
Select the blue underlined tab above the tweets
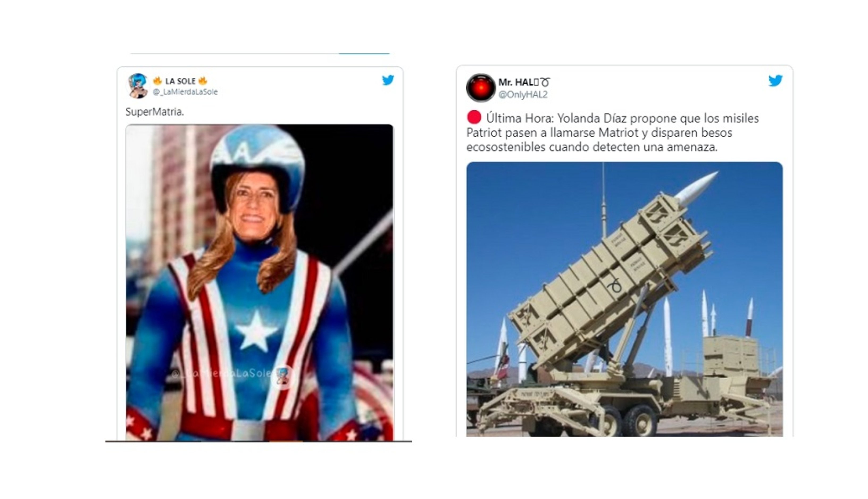click(364, 53)
